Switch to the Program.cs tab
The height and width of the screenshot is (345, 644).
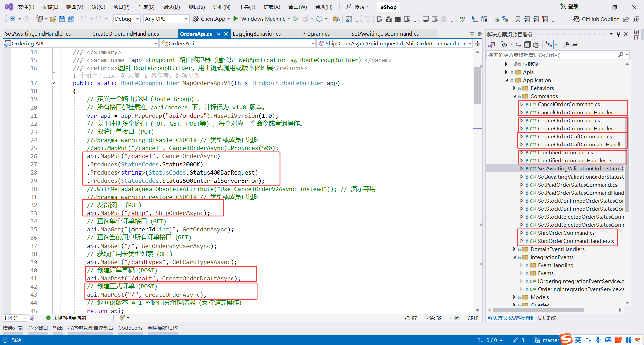316,34
